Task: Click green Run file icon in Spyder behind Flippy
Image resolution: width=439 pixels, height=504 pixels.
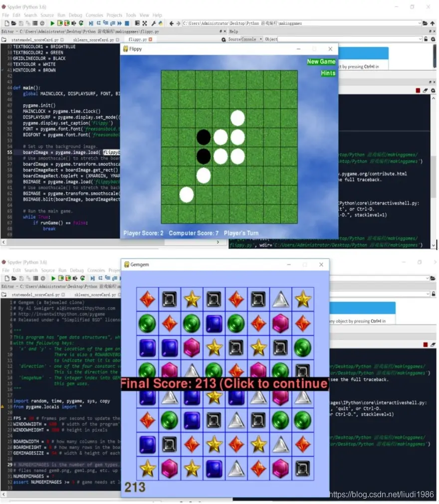Action: [52, 23]
